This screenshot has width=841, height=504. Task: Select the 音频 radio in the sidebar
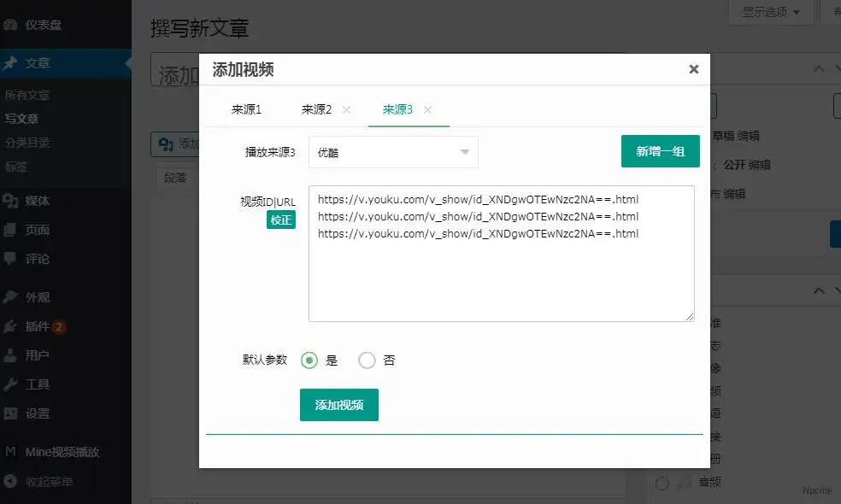[x=662, y=483]
